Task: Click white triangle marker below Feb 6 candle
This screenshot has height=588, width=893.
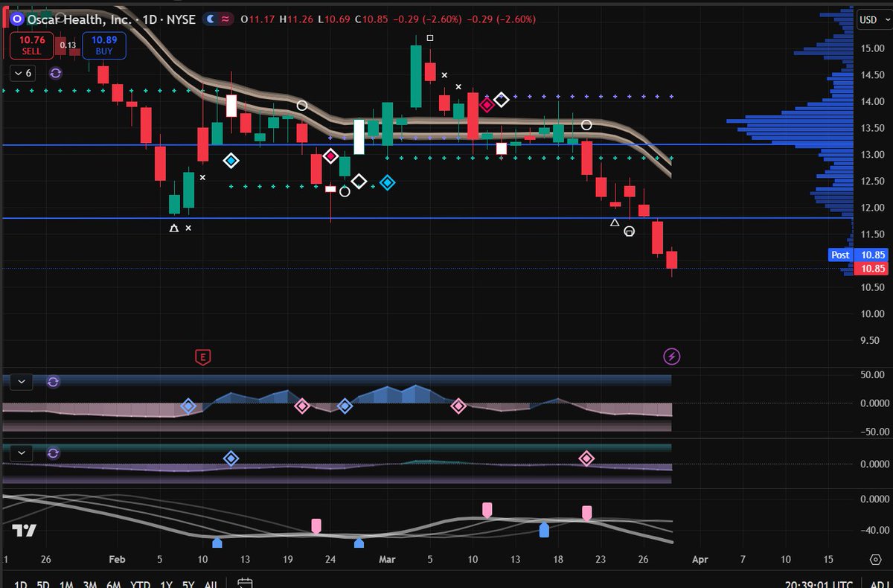Action: pos(173,229)
